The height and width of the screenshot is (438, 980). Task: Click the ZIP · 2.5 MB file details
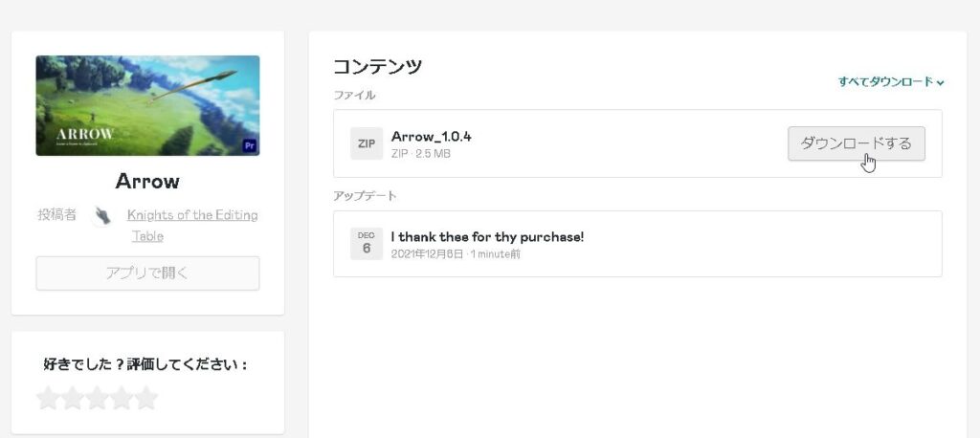421,154
